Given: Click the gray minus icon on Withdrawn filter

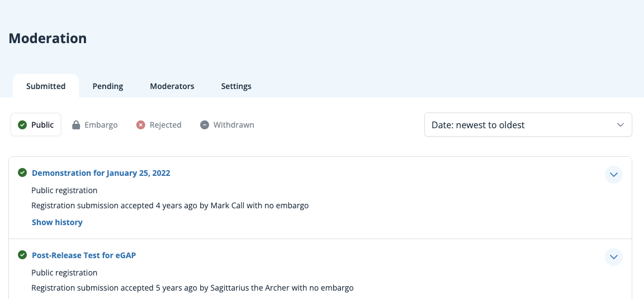Looking at the screenshot, I should click(205, 125).
